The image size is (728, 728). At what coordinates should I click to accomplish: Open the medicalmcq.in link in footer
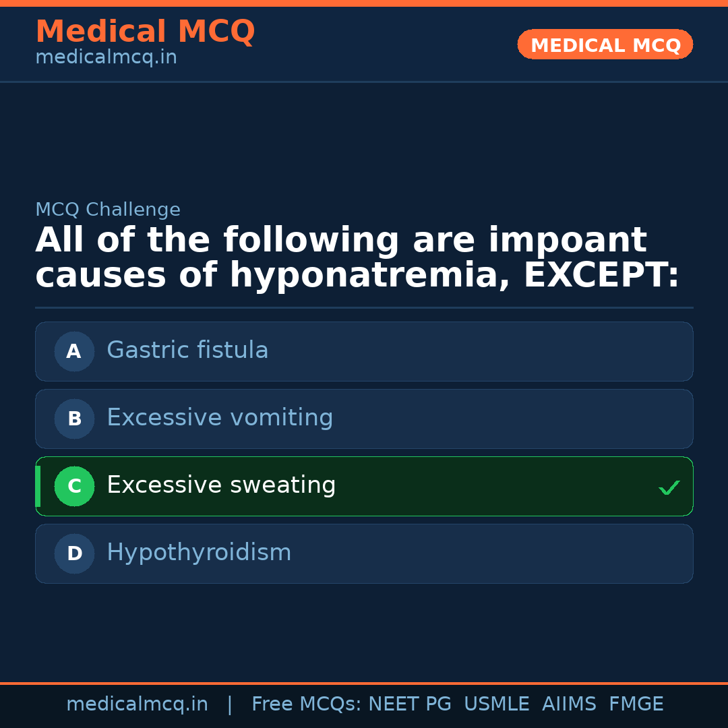click(x=137, y=704)
